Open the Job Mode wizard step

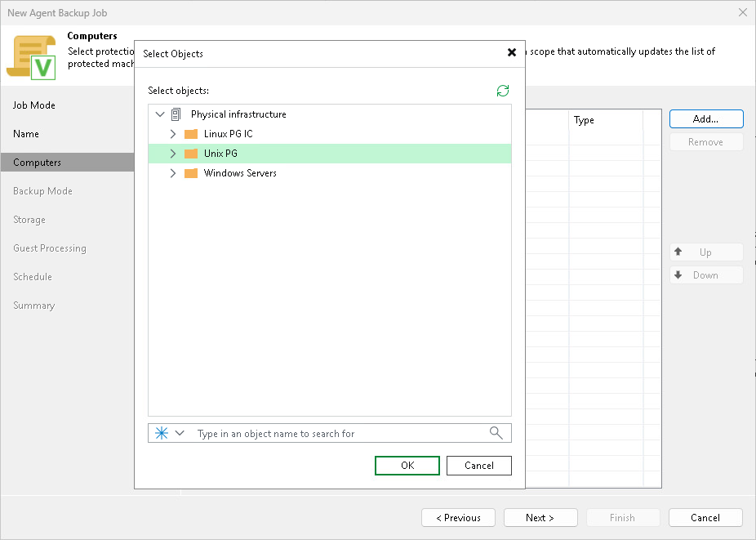[34, 105]
